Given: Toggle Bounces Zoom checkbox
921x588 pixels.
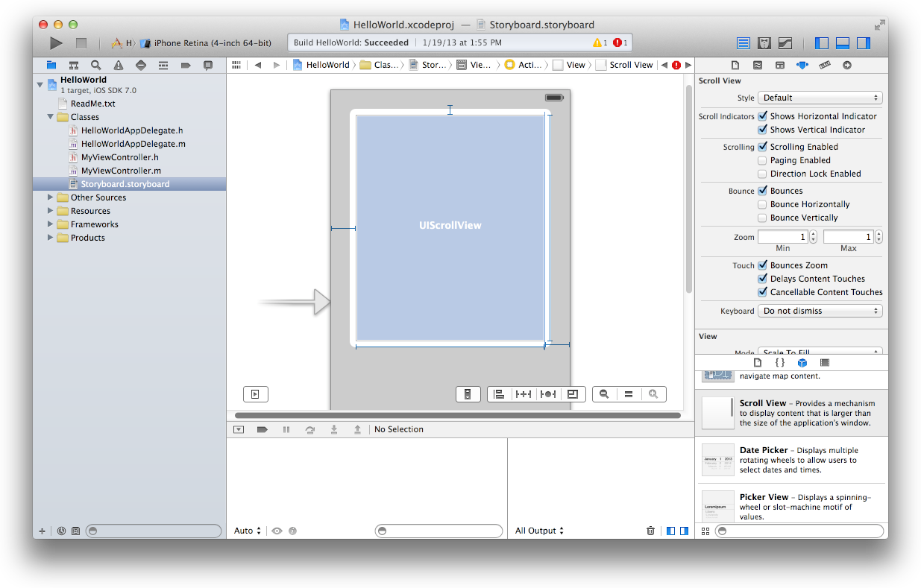Looking at the screenshot, I should click(x=762, y=265).
